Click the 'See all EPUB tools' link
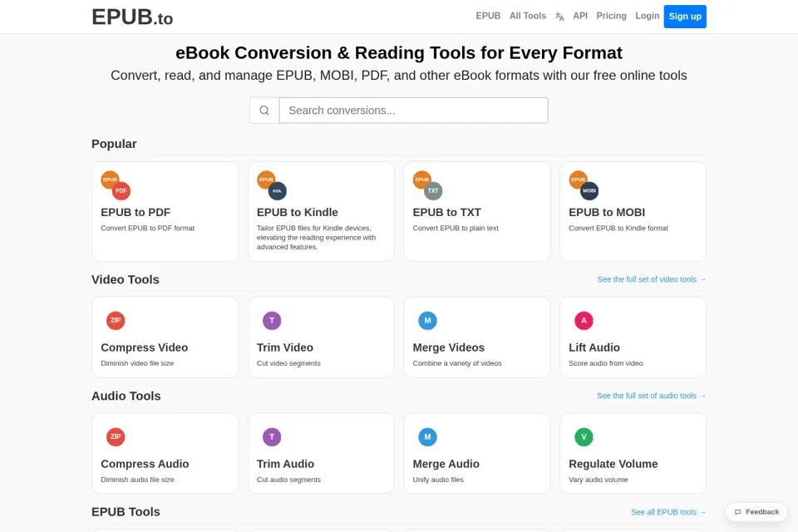 [x=668, y=512]
